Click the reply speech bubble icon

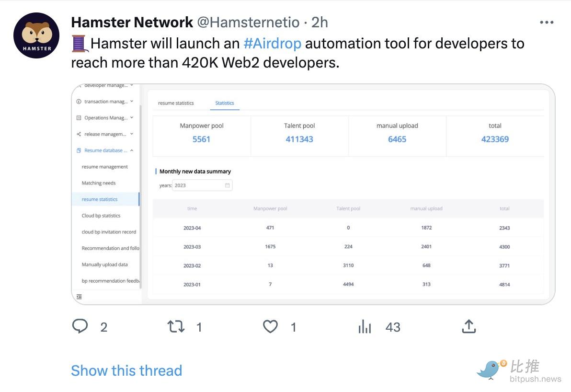tap(80, 327)
